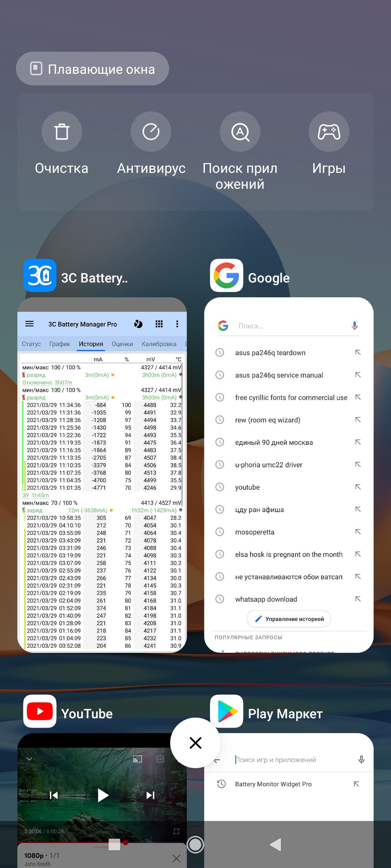The height and width of the screenshot is (868, 391).
Task: Tap Play Маркет voice search microphone
Action: [x=361, y=759]
